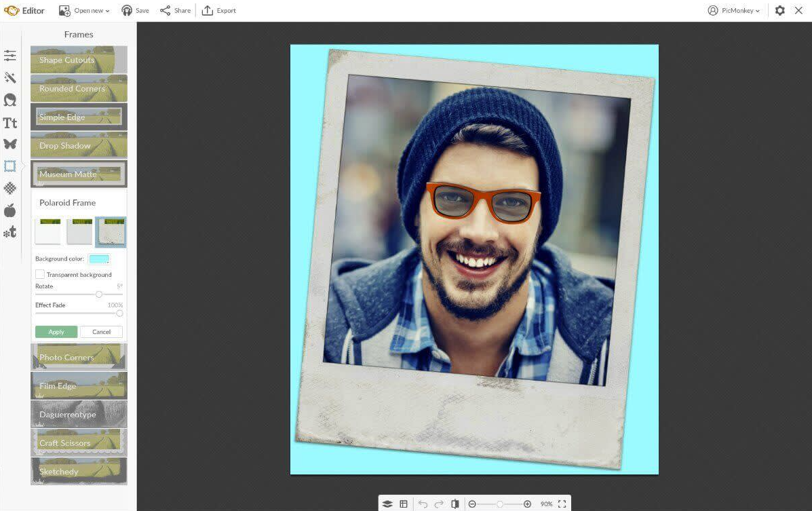812x511 pixels.
Task: Click the layers icon in bottom toolbar
Action: coord(387,504)
